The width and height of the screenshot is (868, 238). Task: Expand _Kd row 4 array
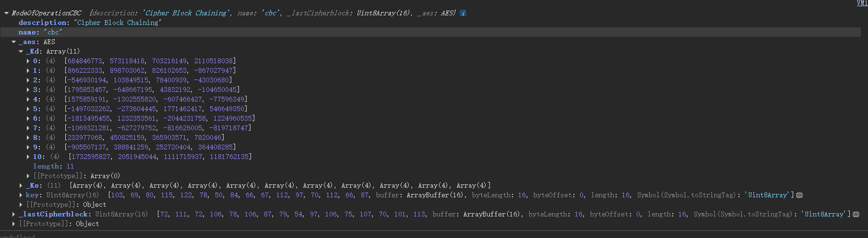[x=28, y=99]
